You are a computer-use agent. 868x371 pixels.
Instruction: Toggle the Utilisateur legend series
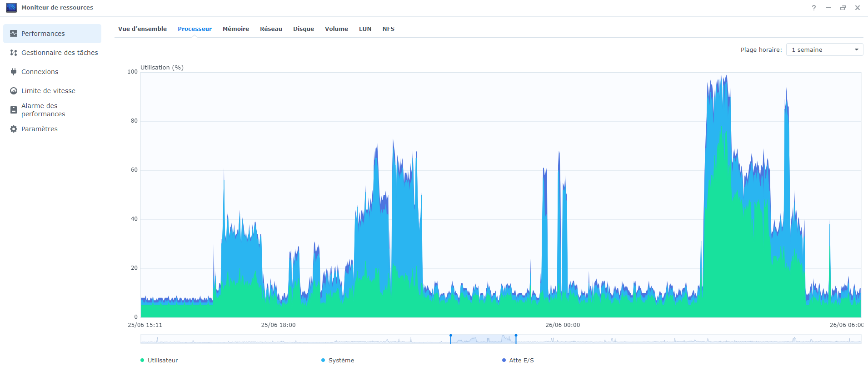(159, 360)
